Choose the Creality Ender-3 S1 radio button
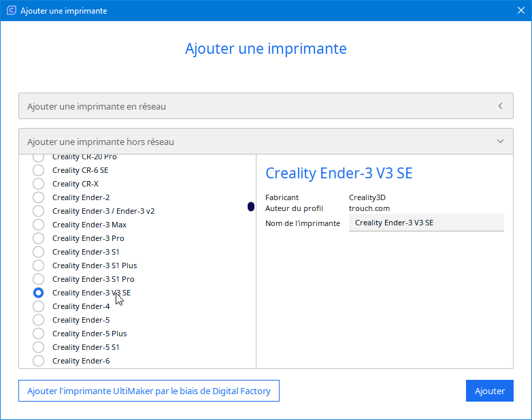Image resolution: width=532 pixels, height=420 pixels. [38, 252]
